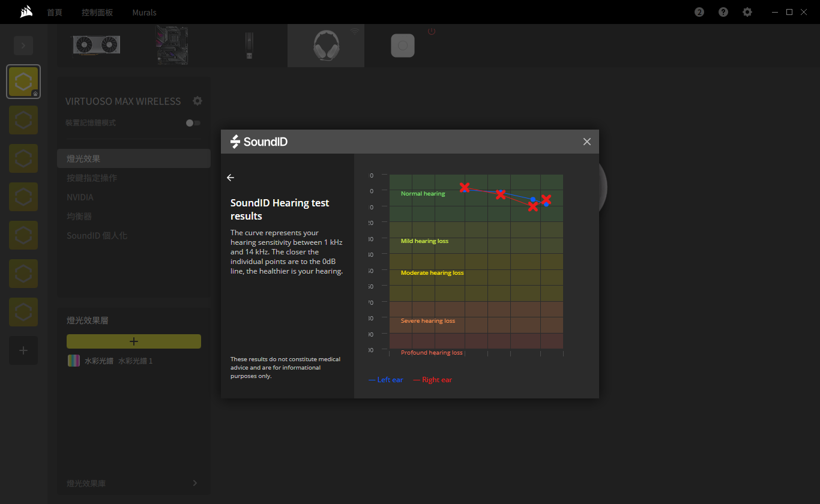Image resolution: width=820 pixels, height=504 pixels.
Task: Select the headset device tile
Action: [x=326, y=46]
